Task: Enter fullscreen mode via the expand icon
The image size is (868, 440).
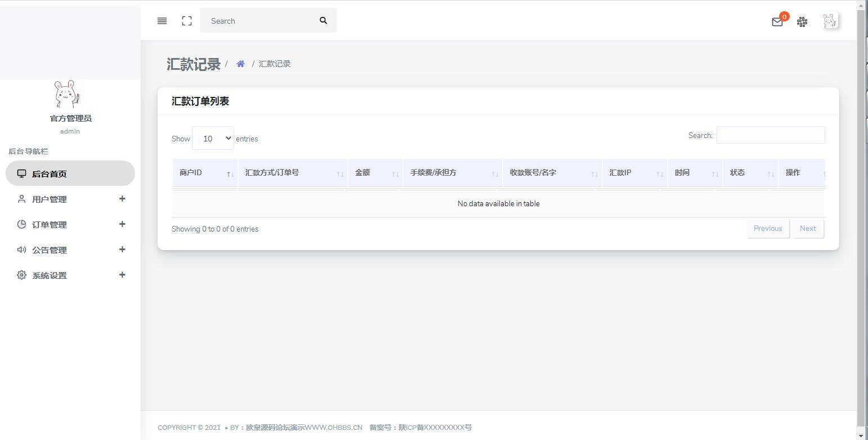Action: 186,21
